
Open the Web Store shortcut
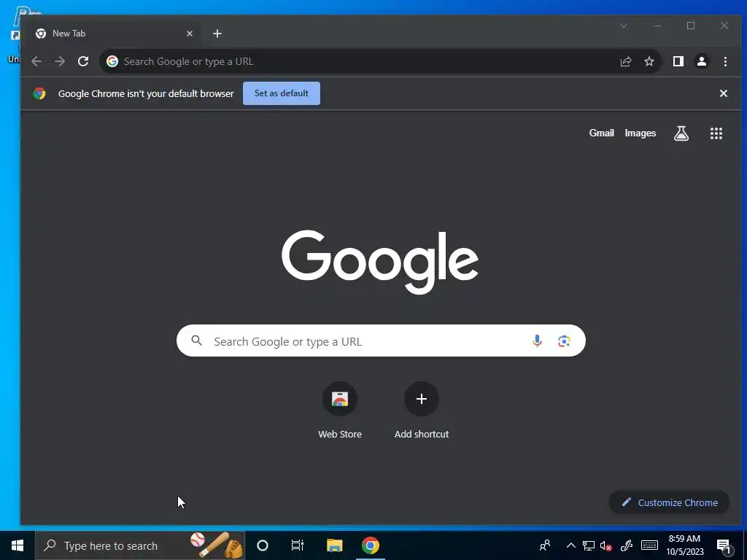[340, 411]
